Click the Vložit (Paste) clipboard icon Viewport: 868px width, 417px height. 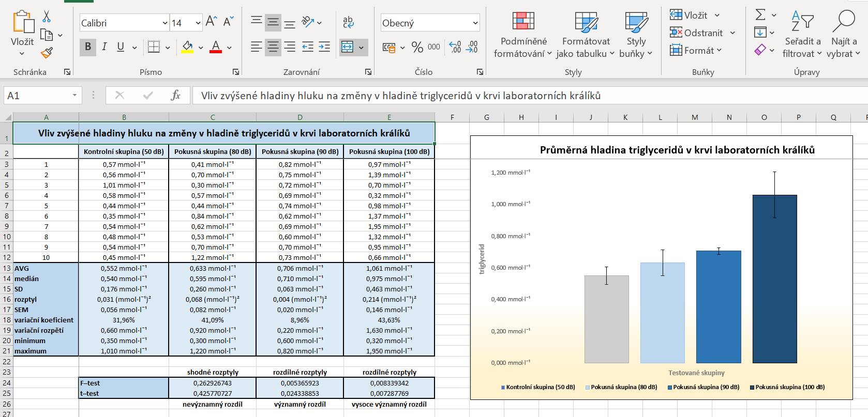pos(23,22)
